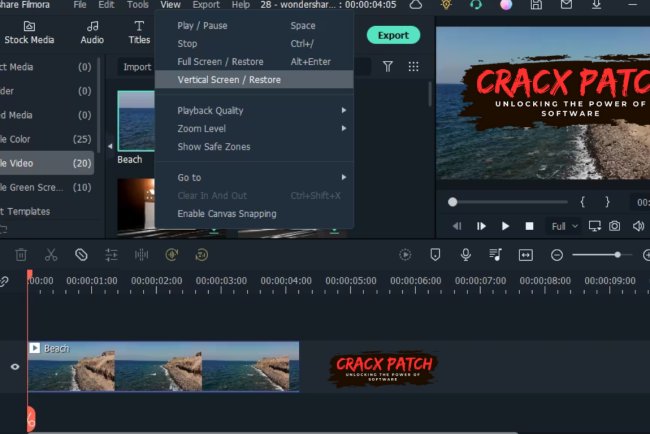Screen dimensions: 650x434
Task: Choose Full Screen / Restore
Action: pyautogui.click(x=254, y=62)
